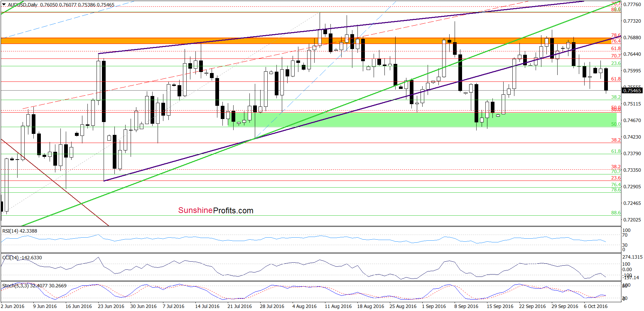Click the 4 Aug 2016 date label
This screenshot has width=644, height=311.
pyautogui.click(x=304, y=306)
